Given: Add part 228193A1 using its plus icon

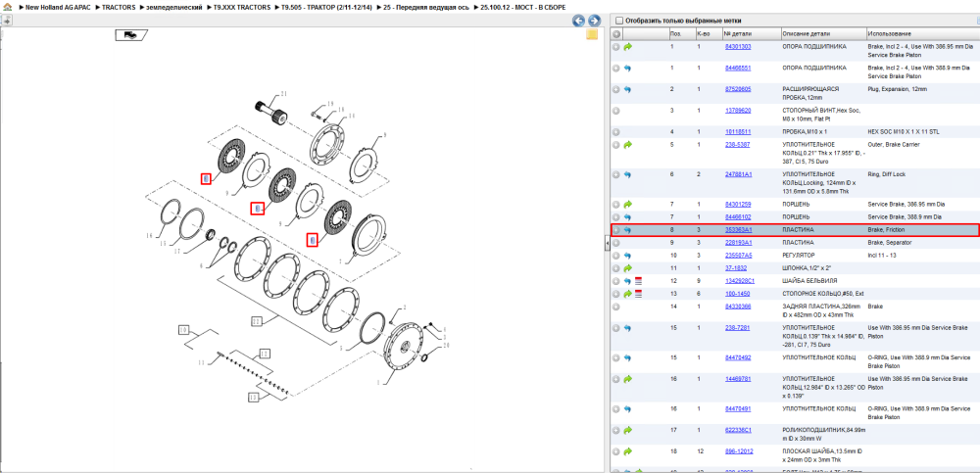Looking at the screenshot, I should (616, 243).
